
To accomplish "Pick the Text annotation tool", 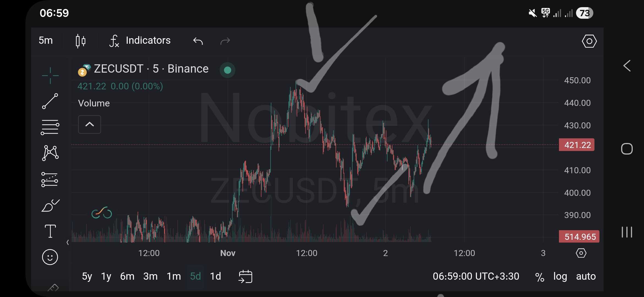I will [x=50, y=231].
